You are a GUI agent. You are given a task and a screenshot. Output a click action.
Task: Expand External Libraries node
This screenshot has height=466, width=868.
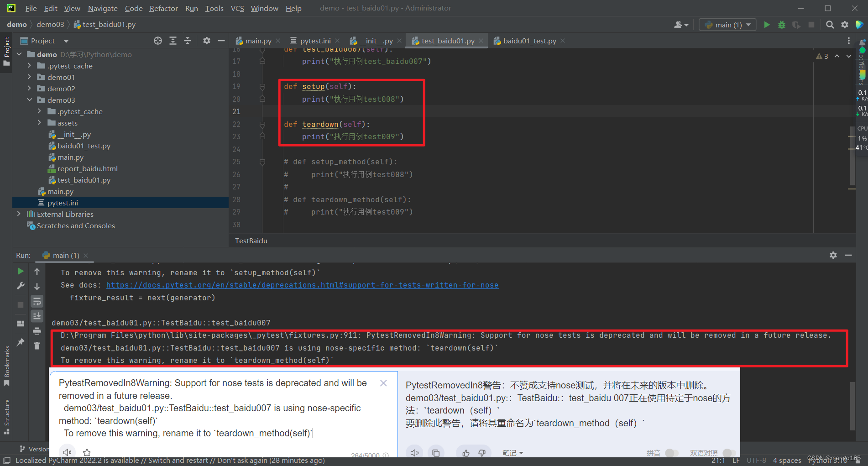click(19, 214)
